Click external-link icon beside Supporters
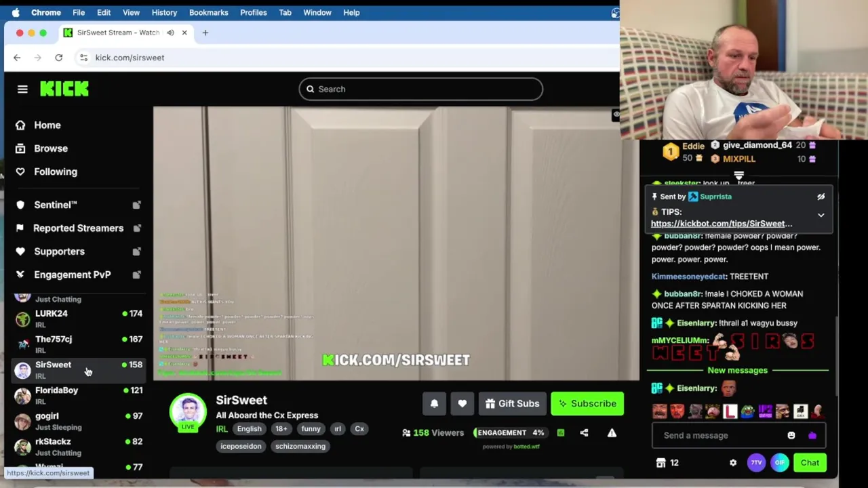The image size is (868, 488). click(136, 251)
